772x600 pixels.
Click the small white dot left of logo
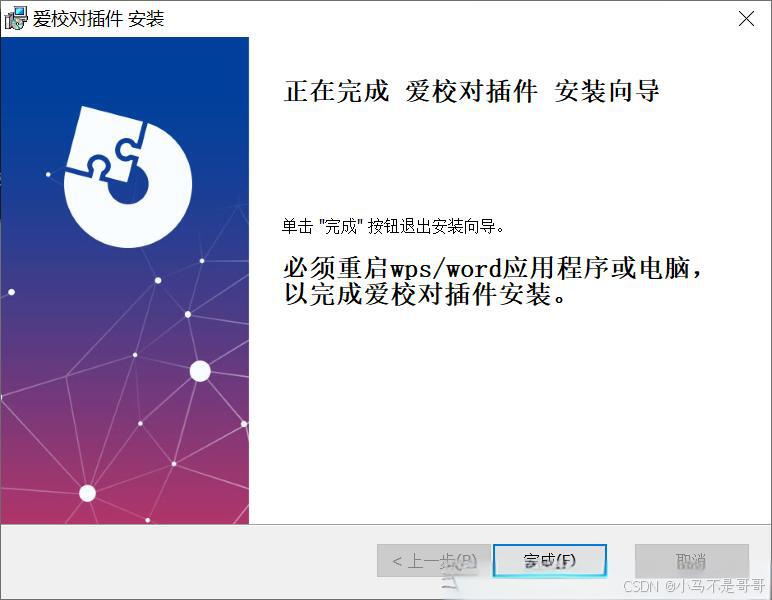[48, 174]
